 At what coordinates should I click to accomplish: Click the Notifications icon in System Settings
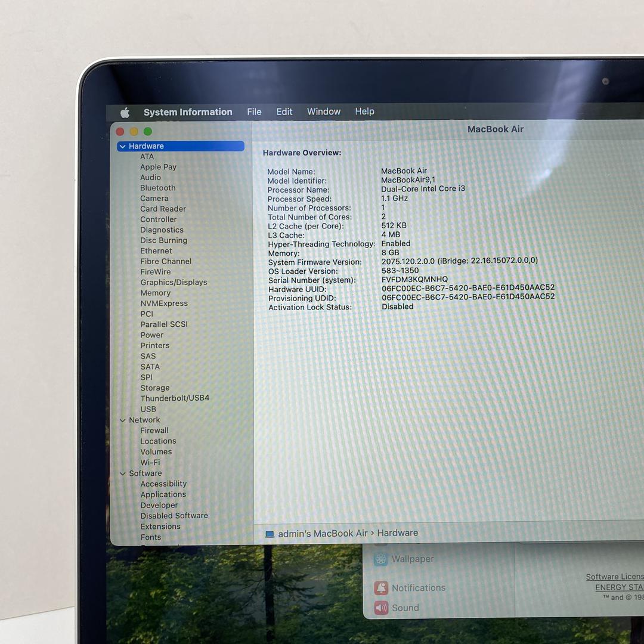point(381,588)
